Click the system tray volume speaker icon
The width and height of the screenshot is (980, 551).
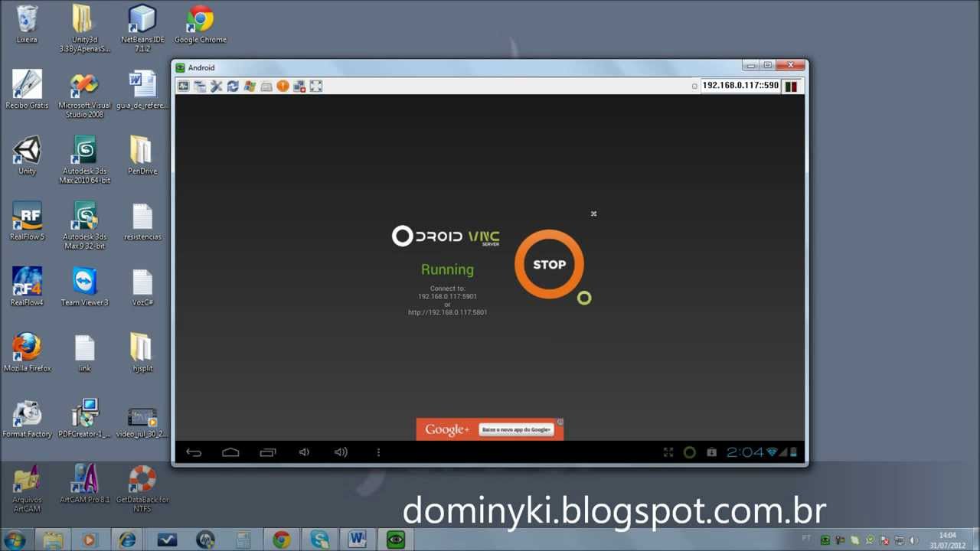click(913, 540)
